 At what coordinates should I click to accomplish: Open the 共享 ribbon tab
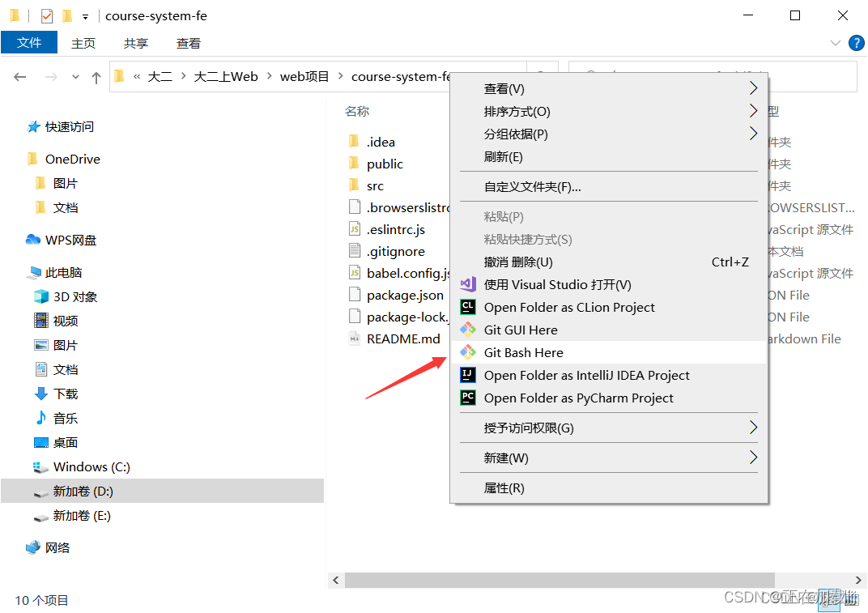pos(136,43)
